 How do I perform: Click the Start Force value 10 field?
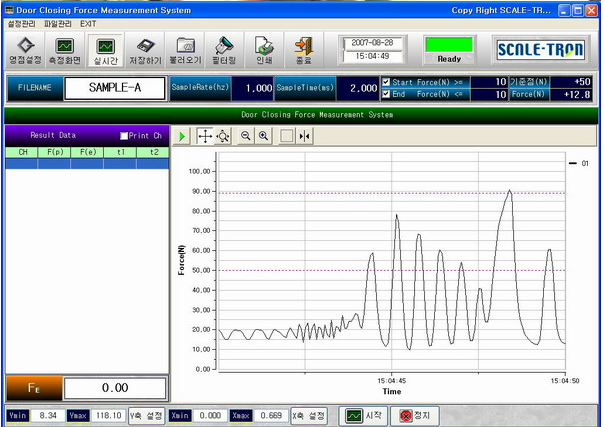[x=489, y=82]
